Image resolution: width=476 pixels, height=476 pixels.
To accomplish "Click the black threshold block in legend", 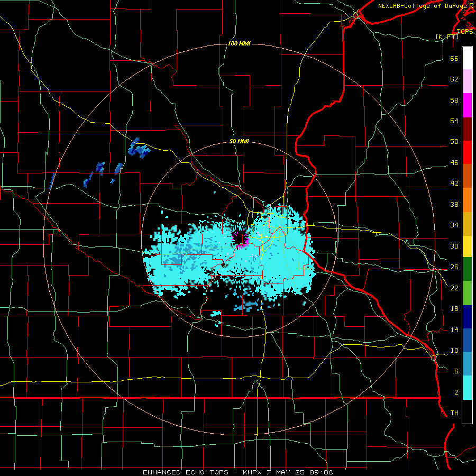I will (467, 411).
